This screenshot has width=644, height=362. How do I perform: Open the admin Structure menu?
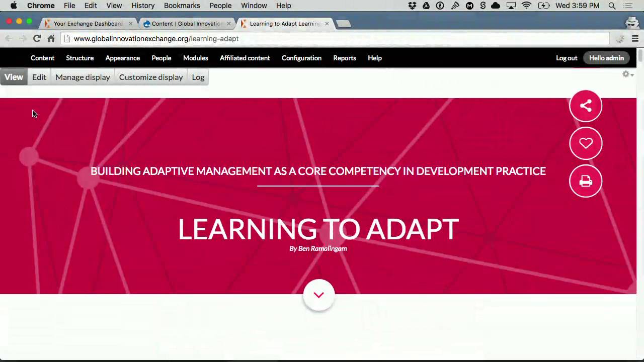[x=79, y=58]
